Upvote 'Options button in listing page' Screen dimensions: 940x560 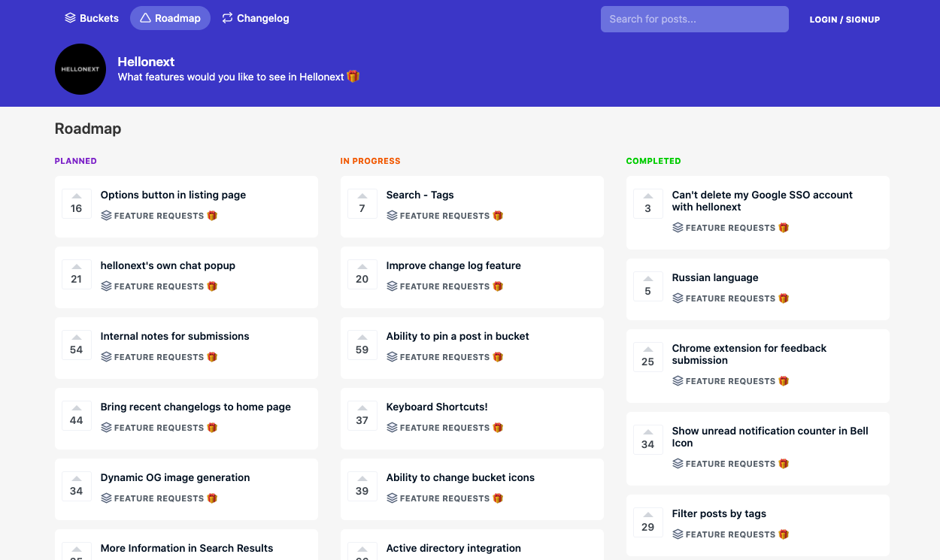click(77, 204)
